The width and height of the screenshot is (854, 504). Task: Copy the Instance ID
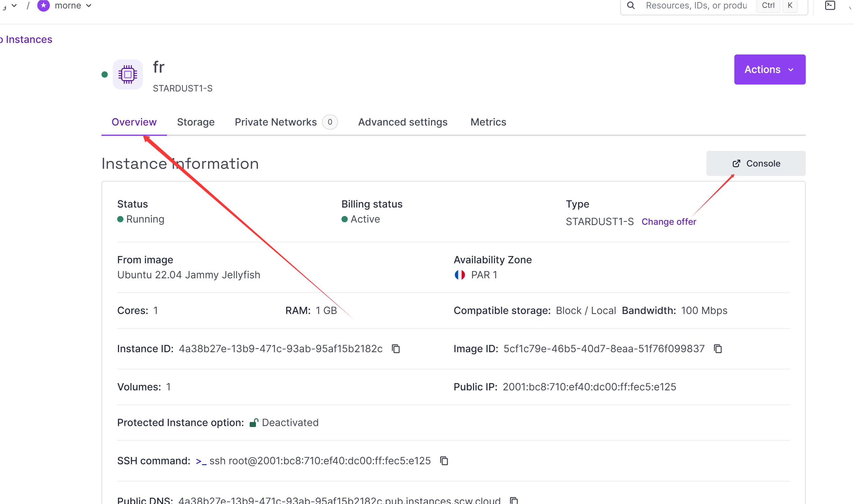coord(396,349)
